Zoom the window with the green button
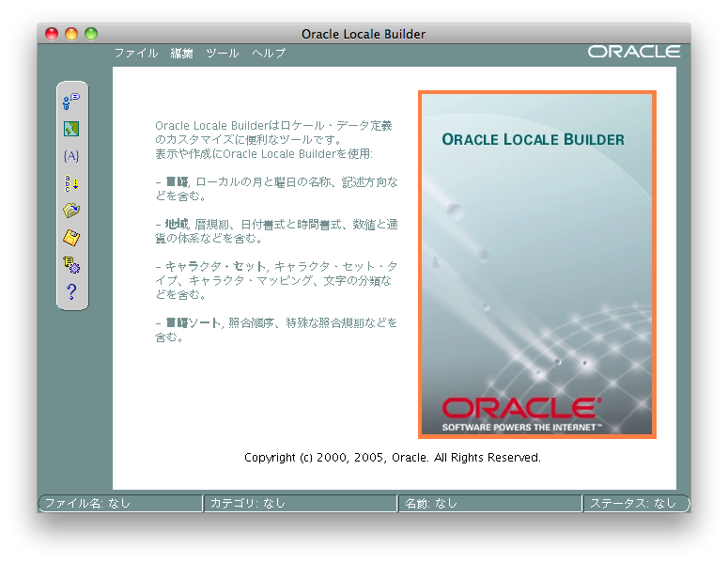Viewport: 728px width, 564px height. [x=91, y=34]
